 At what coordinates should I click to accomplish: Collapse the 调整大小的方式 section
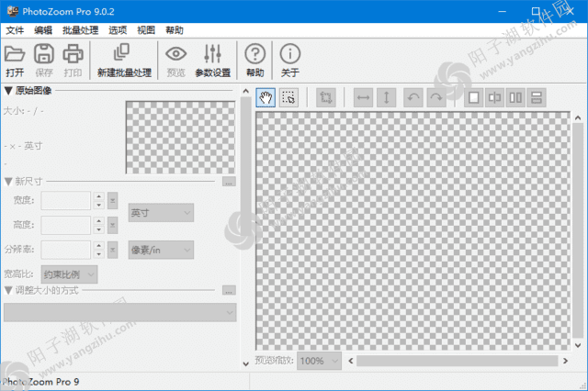click(8, 290)
